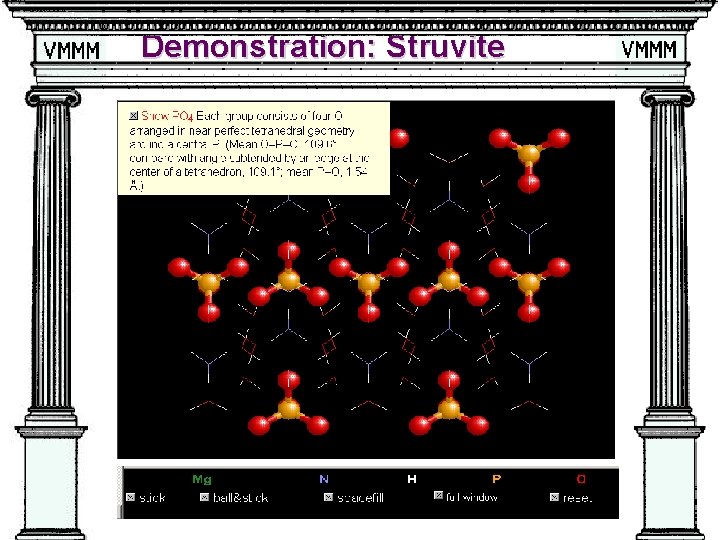Toggle the Show PO4 checkbox
This screenshot has height=540, width=720.
[x=134, y=116]
